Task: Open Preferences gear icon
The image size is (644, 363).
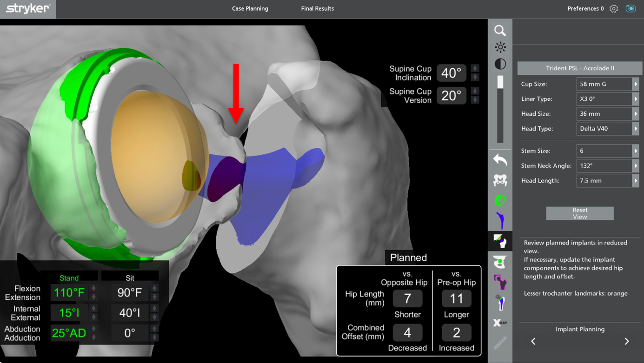Action: tap(614, 9)
